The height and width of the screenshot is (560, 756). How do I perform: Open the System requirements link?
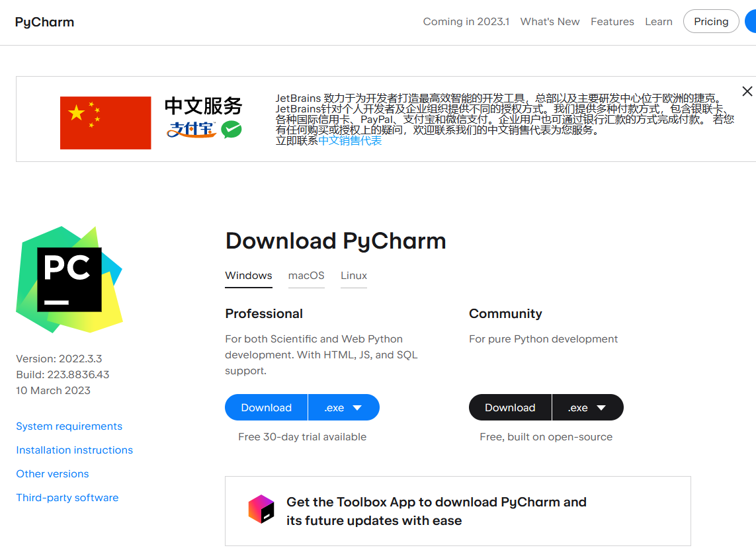(69, 426)
